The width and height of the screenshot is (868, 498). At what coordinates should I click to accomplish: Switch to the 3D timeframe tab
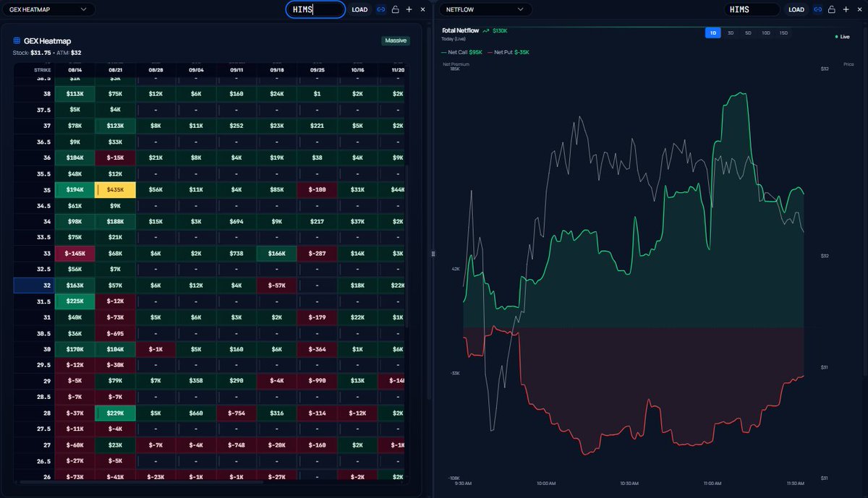(731, 33)
